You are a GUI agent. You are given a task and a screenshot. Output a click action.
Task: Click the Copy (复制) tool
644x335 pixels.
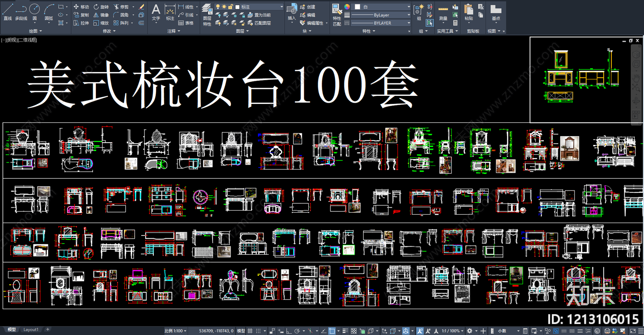point(81,15)
